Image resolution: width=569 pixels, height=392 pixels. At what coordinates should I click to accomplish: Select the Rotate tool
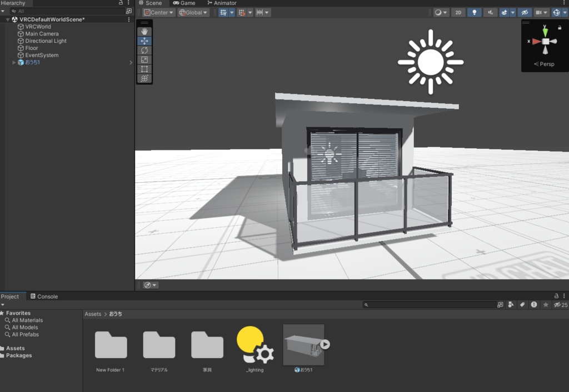[144, 51]
